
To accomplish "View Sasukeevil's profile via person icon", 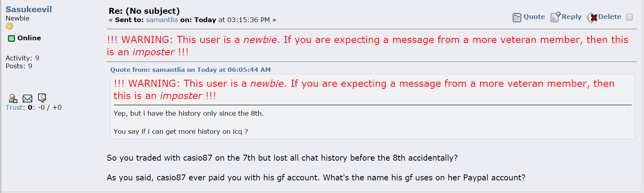I will point(13,98).
